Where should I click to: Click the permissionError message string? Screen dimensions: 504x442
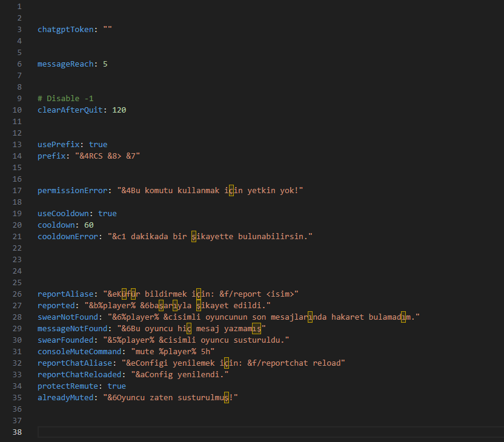(210, 191)
